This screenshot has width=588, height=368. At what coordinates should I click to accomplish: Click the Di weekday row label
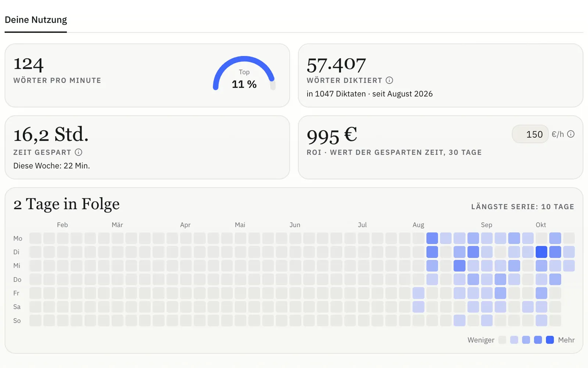tap(17, 252)
